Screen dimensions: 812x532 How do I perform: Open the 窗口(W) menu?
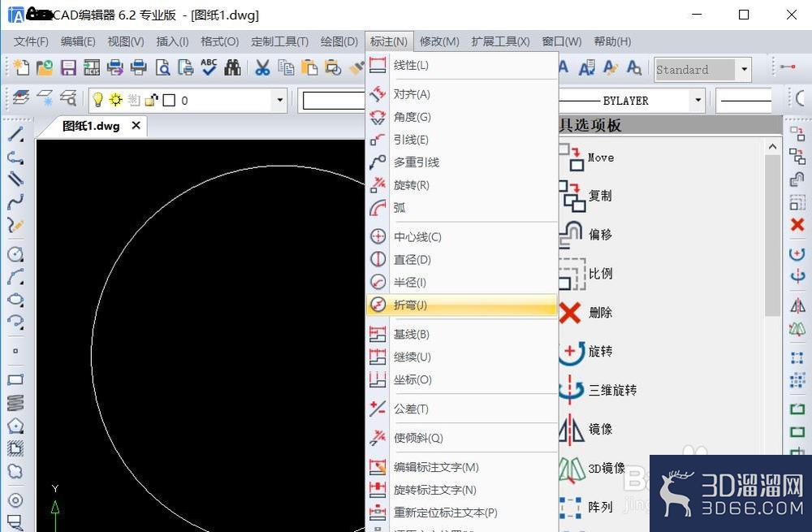pos(562,41)
